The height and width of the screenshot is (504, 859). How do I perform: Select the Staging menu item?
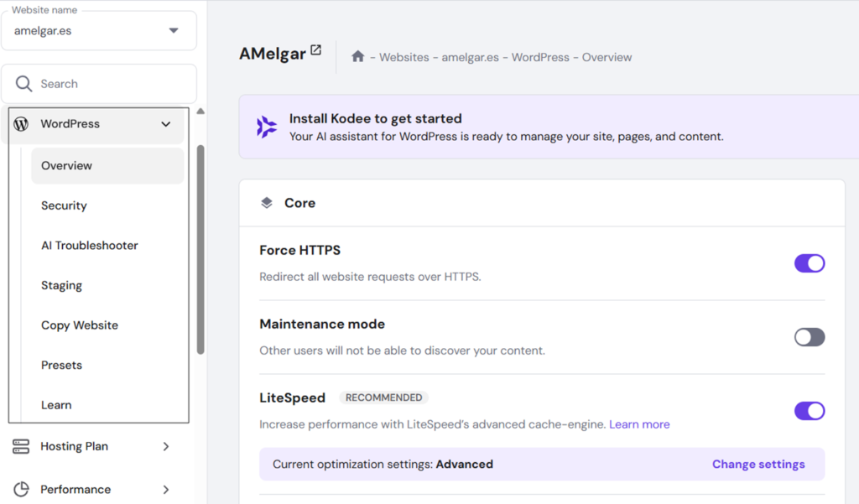click(61, 285)
